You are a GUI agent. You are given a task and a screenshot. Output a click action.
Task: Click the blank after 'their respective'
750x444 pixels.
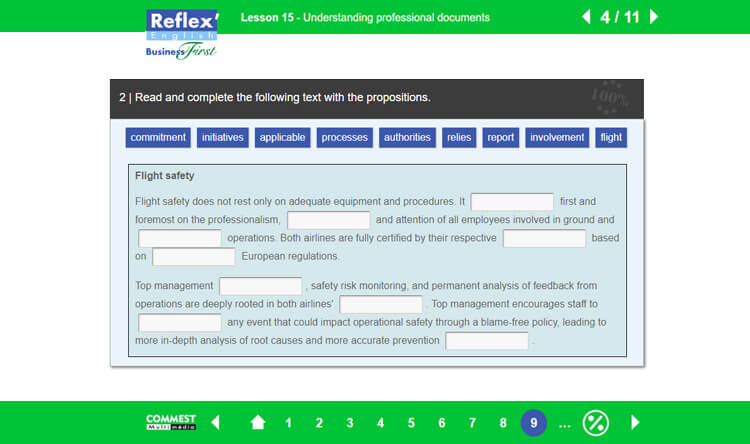544,238
